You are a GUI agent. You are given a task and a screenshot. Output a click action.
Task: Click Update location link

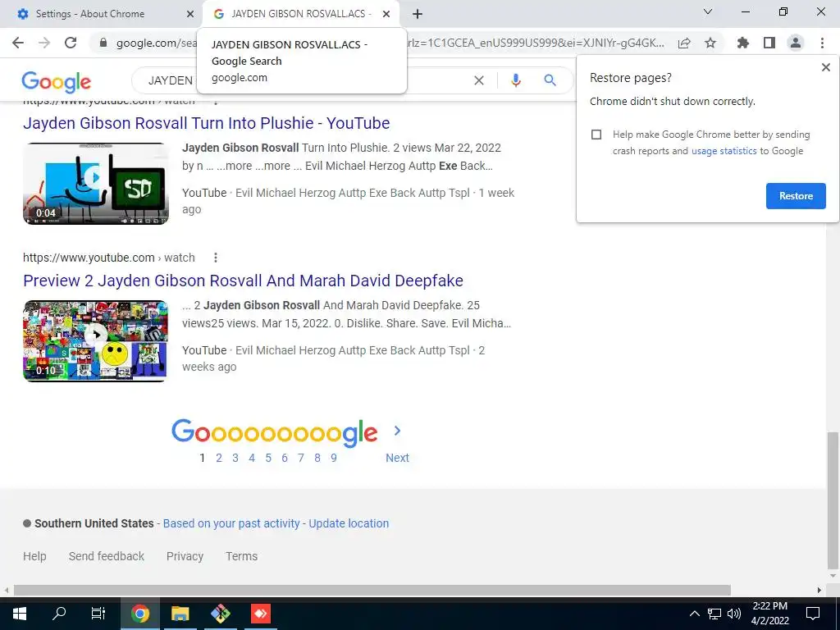pyautogui.click(x=349, y=523)
